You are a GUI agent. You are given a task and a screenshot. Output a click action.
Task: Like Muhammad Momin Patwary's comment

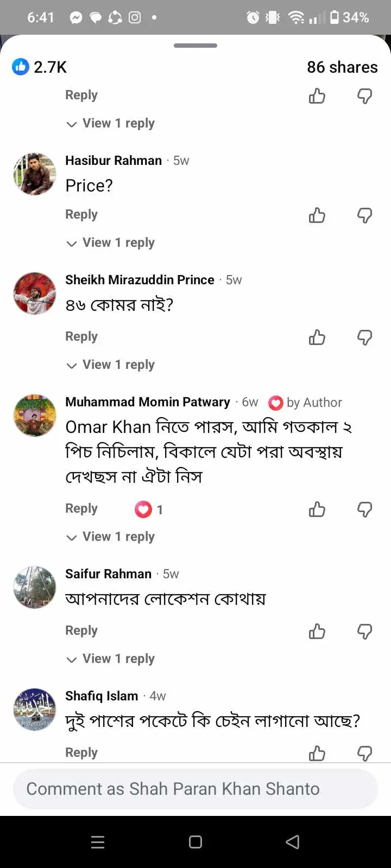[x=317, y=509]
